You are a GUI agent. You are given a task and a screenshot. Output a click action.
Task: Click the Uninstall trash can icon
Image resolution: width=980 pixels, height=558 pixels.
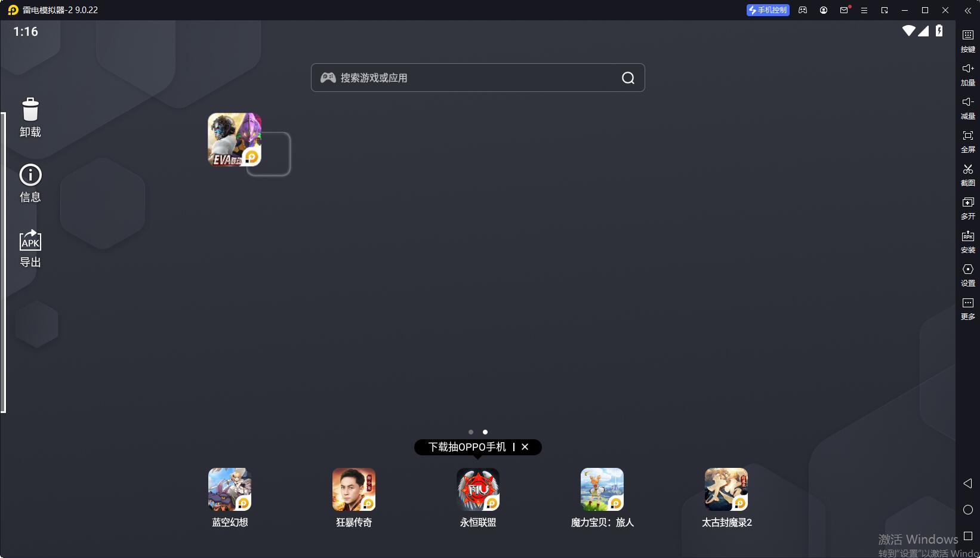(x=30, y=111)
